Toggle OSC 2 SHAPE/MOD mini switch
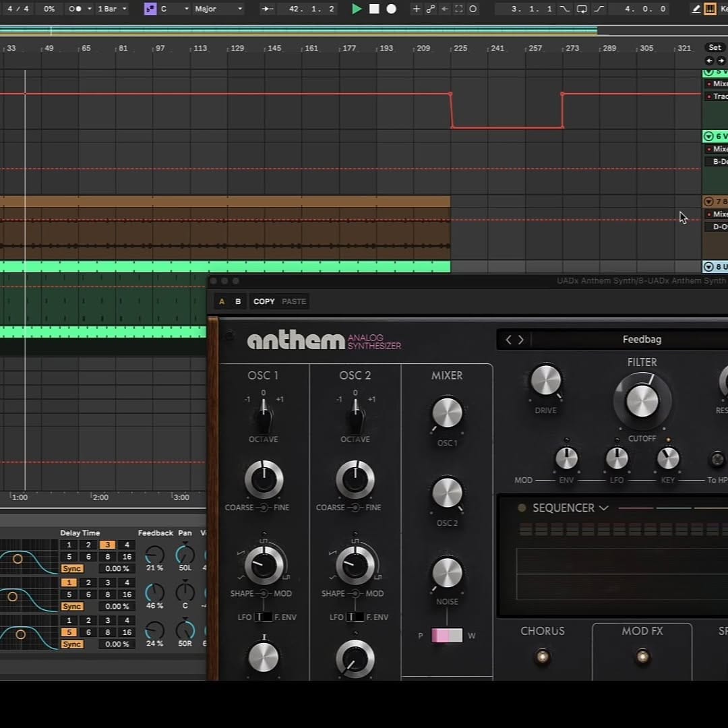The height and width of the screenshot is (728, 728). click(356, 593)
